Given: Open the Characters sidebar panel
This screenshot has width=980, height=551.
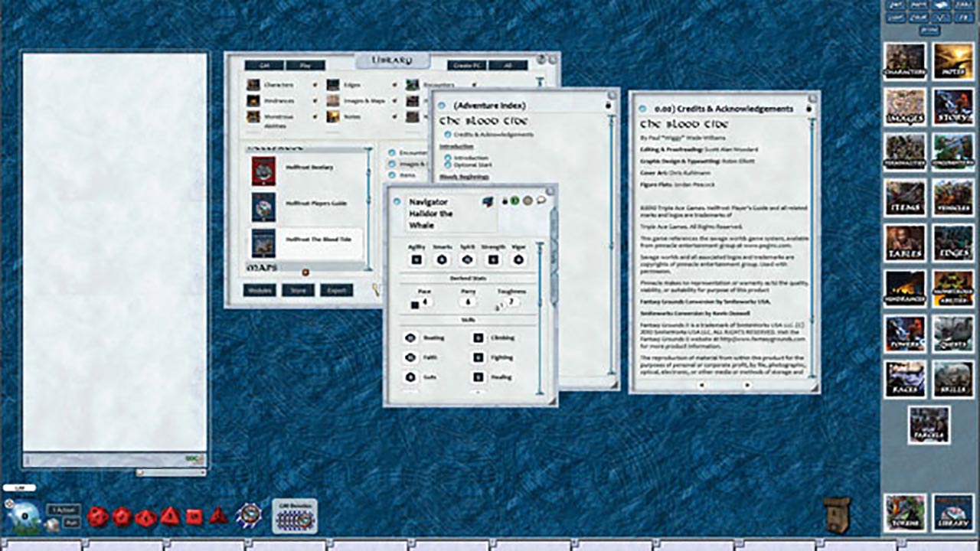Looking at the screenshot, I should [904, 61].
